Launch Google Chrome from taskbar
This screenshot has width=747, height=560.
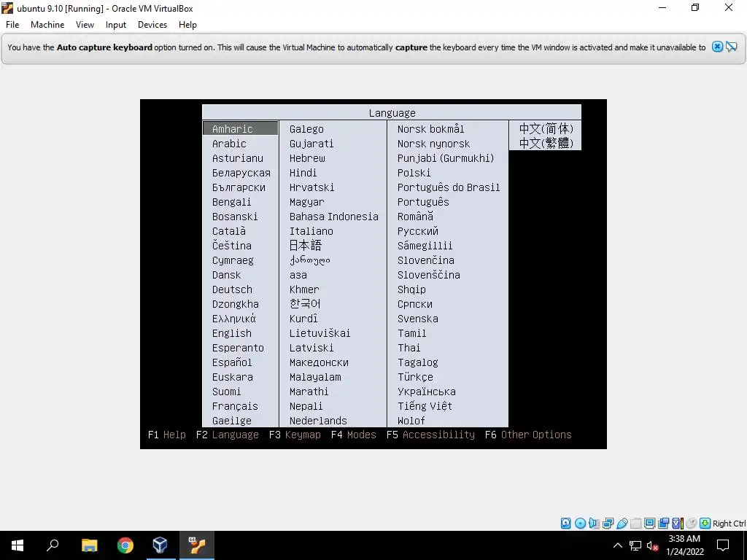point(125,545)
